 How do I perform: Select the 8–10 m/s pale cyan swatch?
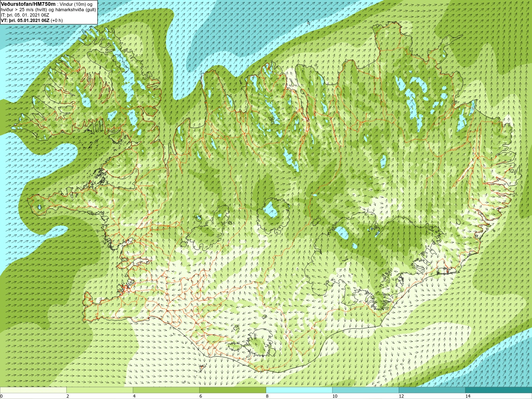[299, 390]
